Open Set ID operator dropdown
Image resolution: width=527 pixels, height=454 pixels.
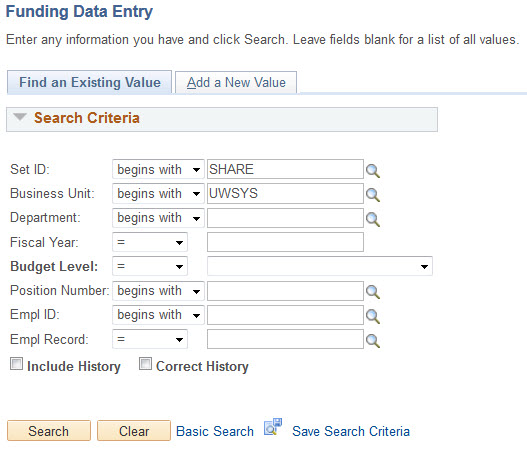click(x=158, y=169)
